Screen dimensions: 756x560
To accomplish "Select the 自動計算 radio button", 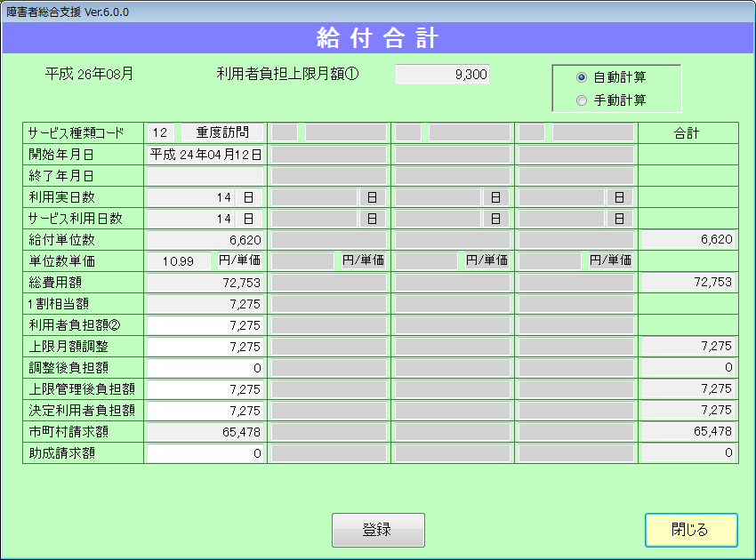I will click(x=583, y=77).
